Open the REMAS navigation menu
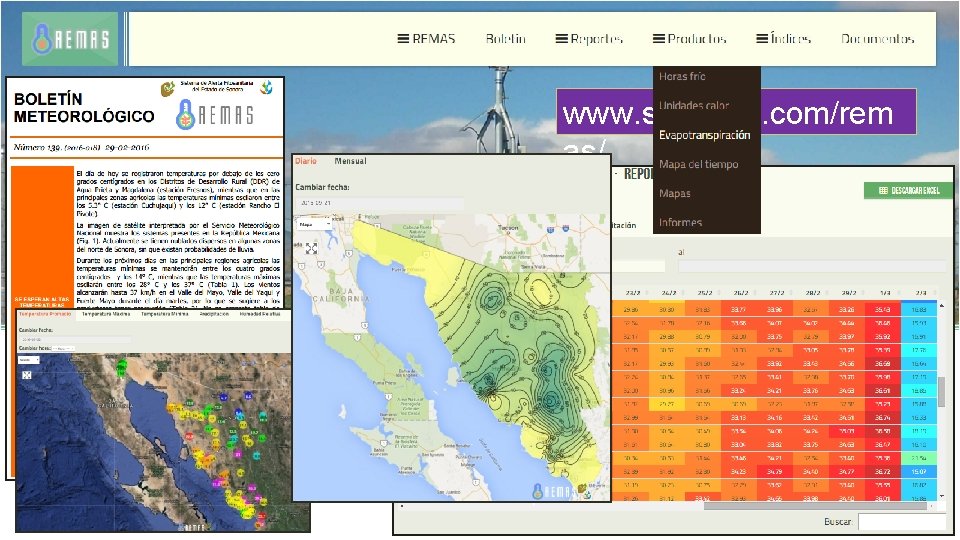The image size is (960, 540). pyautogui.click(x=427, y=39)
